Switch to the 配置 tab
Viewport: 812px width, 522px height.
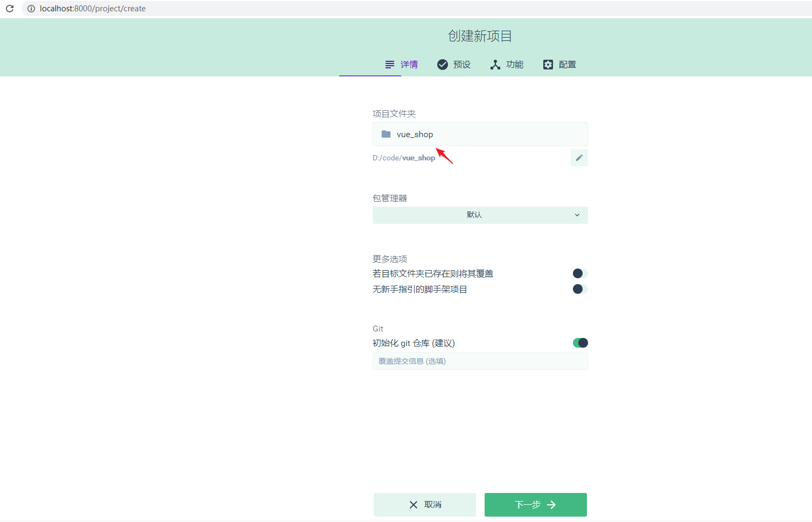point(559,65)
